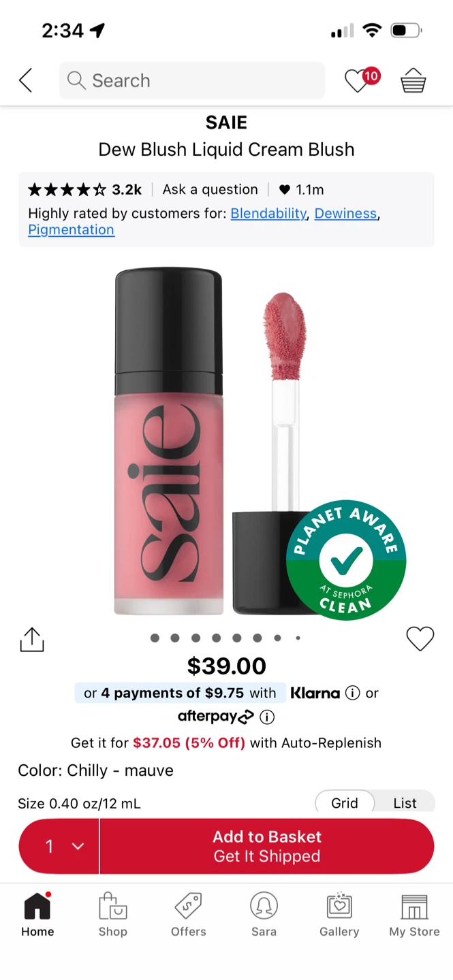Open Afterpay info icon
The width and height of the screenshot is (453, 980).
point(267,717)
